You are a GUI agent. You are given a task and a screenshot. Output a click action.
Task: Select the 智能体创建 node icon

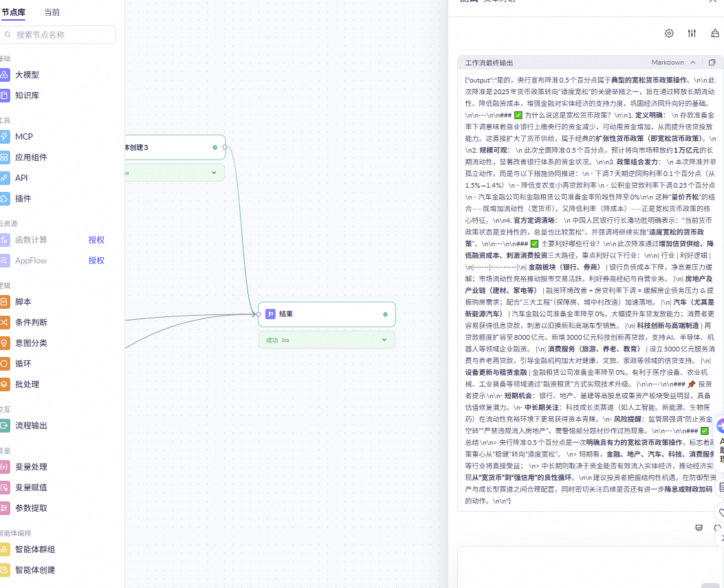coord(4,570)
